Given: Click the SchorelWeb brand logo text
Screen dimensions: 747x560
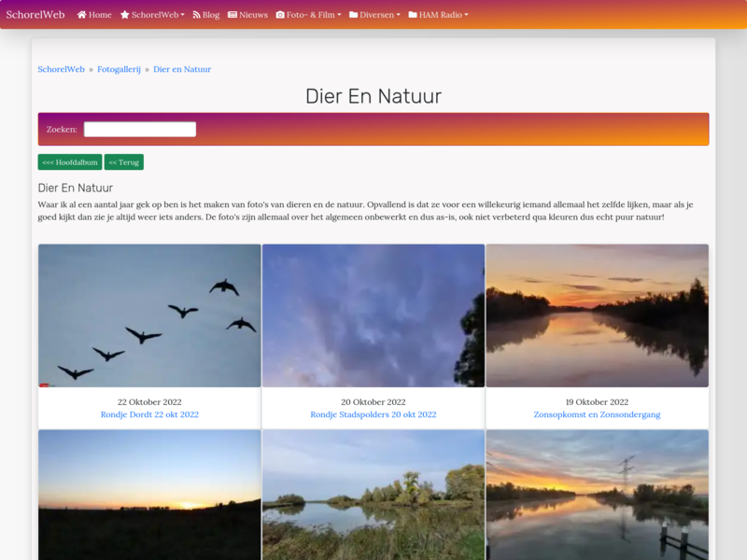Looking at the screenshot, I should click(x=35, y=15).
